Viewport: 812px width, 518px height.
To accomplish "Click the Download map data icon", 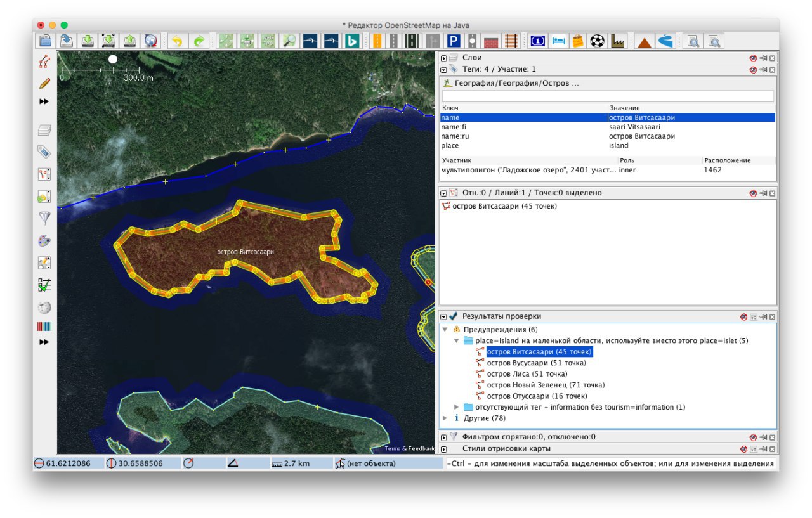I will pyautogui.click(x=88, y=41).
